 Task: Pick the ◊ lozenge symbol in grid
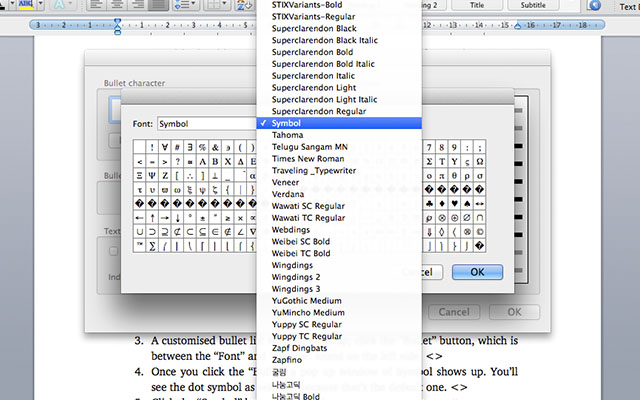tap(442, 232)
